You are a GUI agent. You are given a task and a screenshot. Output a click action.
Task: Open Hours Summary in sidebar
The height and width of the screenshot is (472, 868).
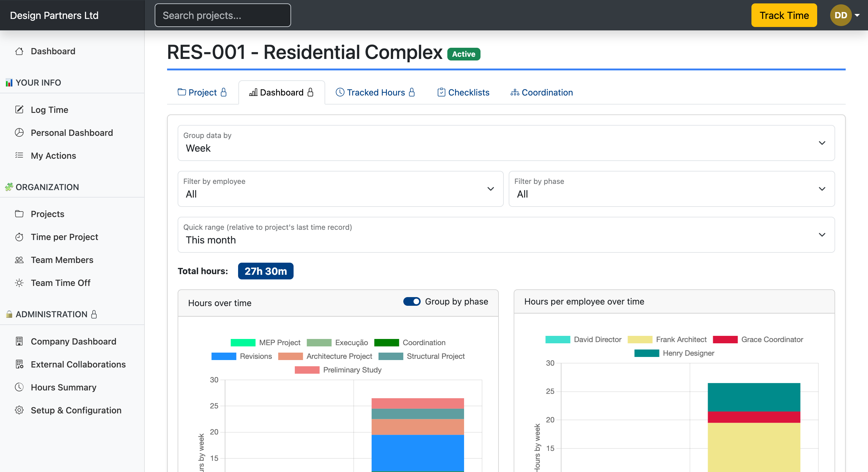pos(64,387)
